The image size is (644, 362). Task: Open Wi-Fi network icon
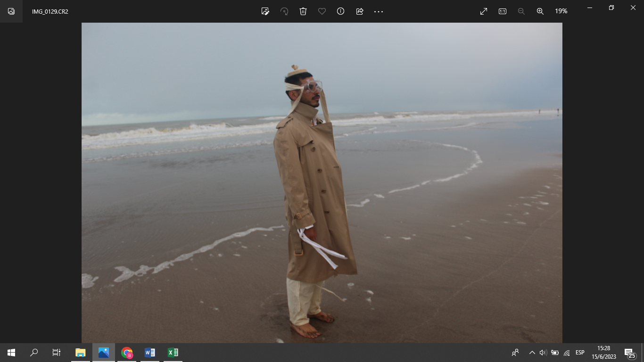click(x=567, y=353)
